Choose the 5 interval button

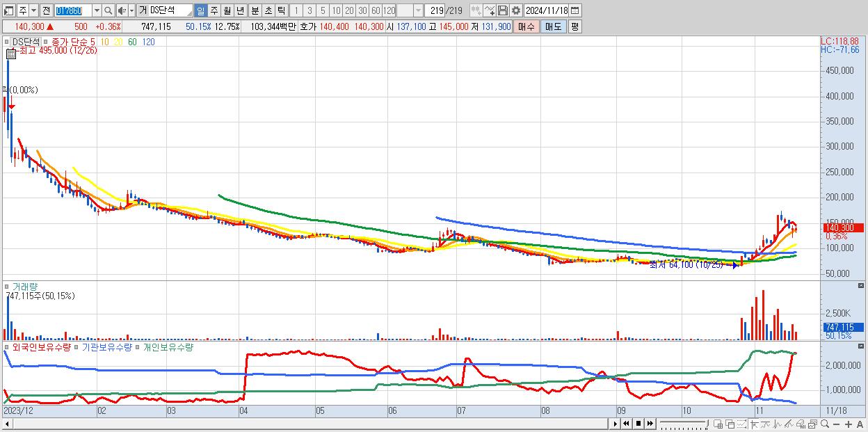pos(323,10)
